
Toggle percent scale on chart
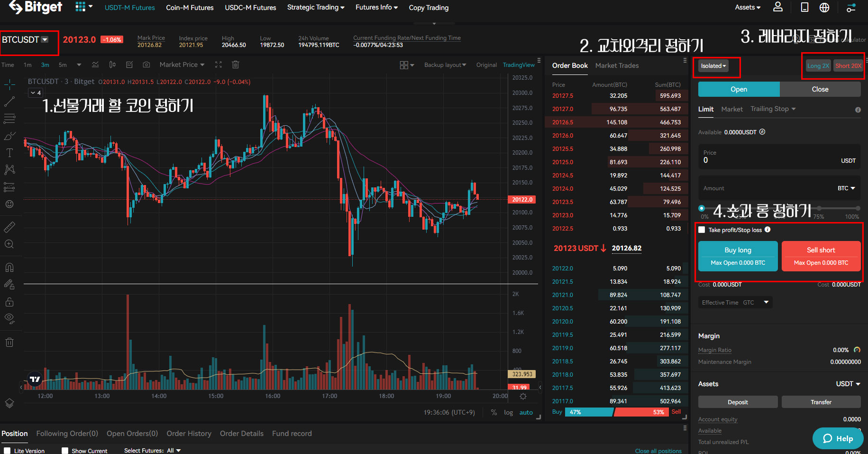click(494, 412)
